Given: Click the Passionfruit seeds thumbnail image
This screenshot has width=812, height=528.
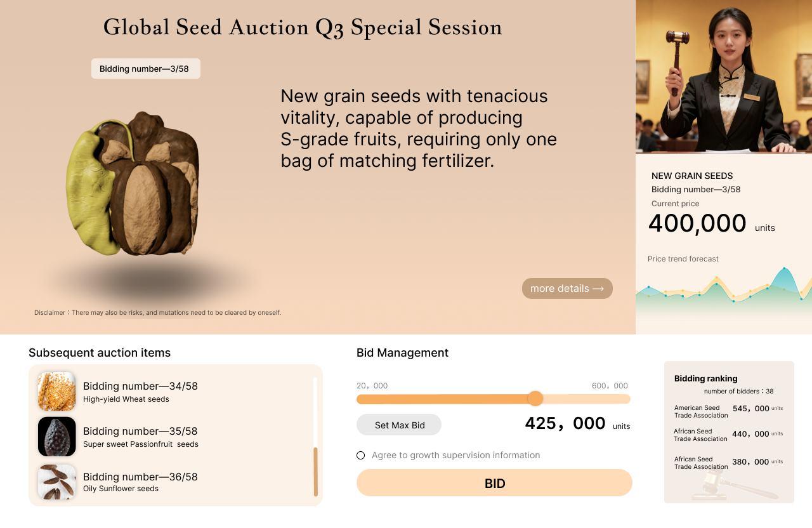Looking at the screenshot, I should pyautogui.click(x=56, y=437).
